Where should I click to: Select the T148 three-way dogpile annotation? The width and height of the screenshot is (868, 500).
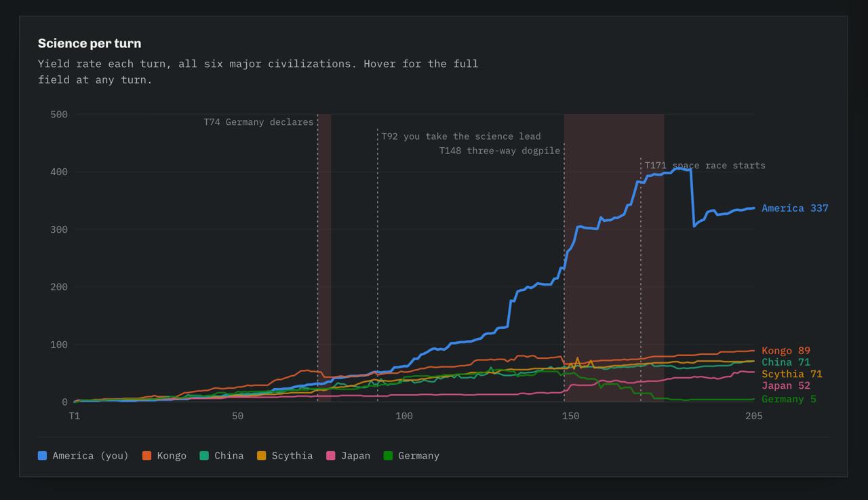(500, 151)
